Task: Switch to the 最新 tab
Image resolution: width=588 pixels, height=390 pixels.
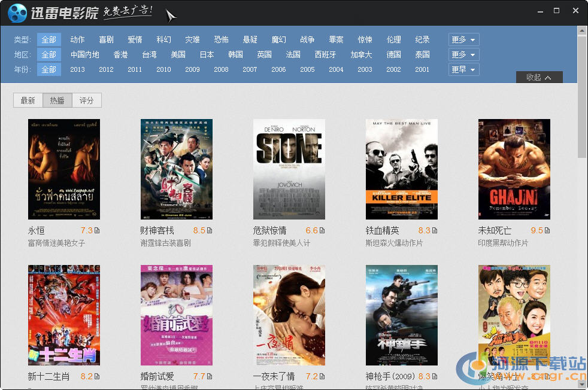Action: click(28, 100)
